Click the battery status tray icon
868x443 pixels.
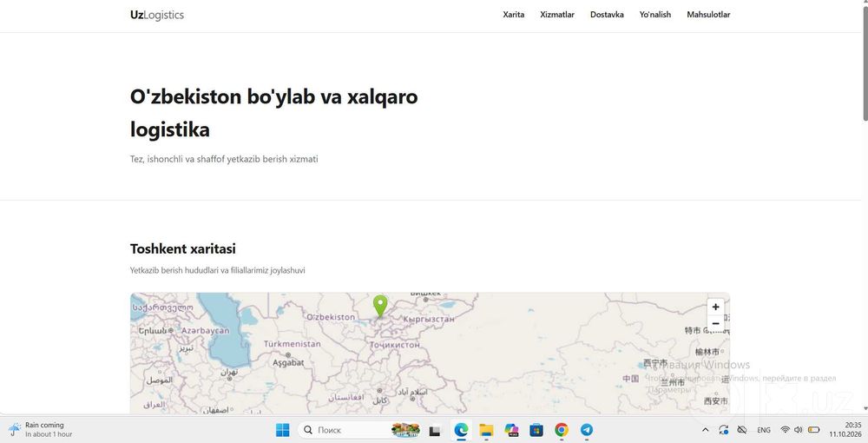point(814,430)
